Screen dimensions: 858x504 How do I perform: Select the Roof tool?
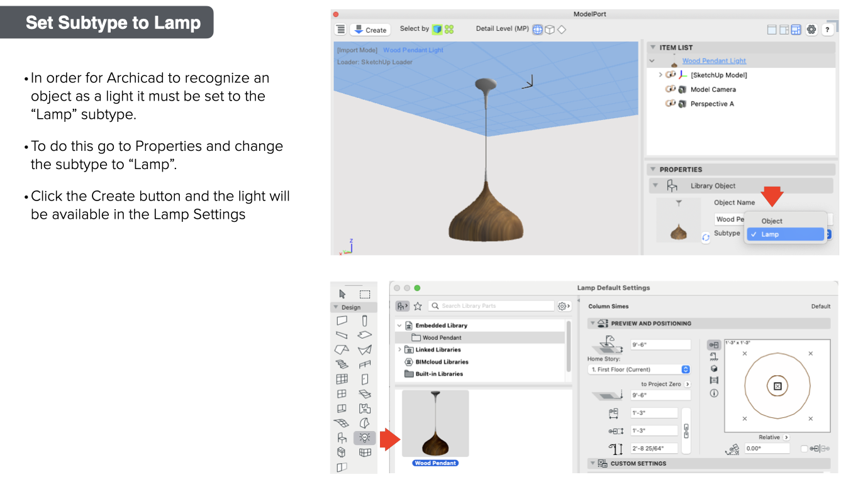tap(342, 349)
